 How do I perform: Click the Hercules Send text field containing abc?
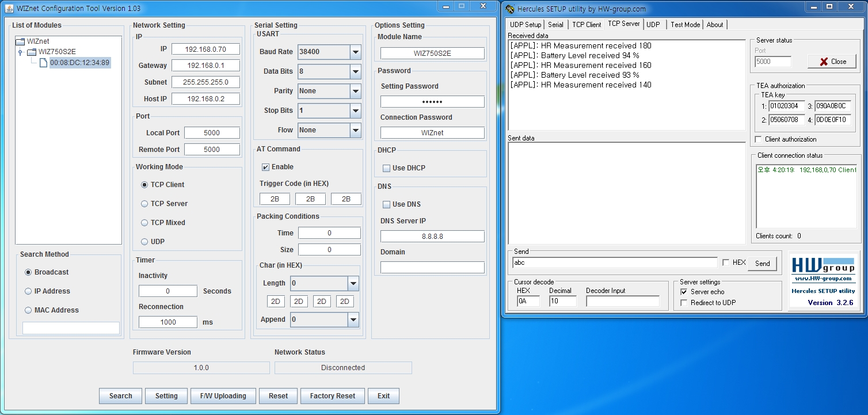point(615,262)
